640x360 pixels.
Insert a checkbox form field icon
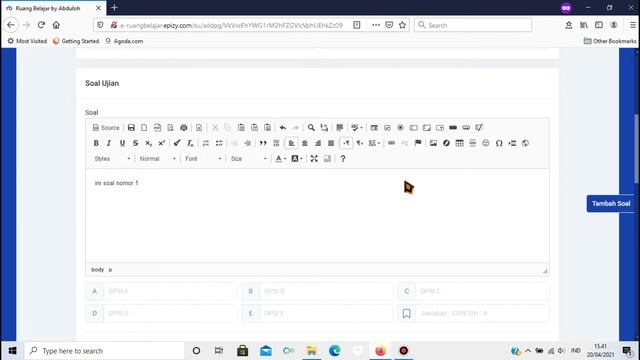(x=387, y=128)
